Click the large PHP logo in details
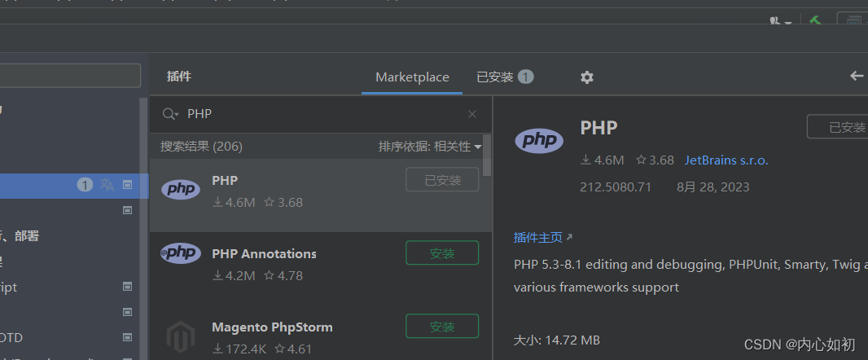Image resolution: width=868 pixels, height=360 pixels. 539,140
